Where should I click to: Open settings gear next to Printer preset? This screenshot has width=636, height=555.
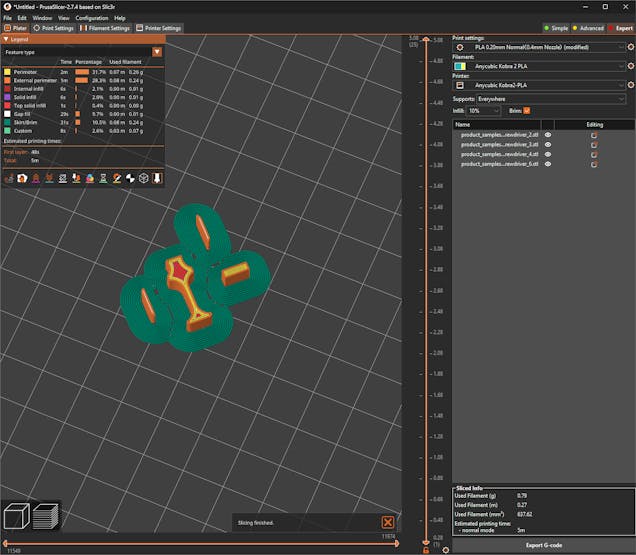click(x=629, y=86)
